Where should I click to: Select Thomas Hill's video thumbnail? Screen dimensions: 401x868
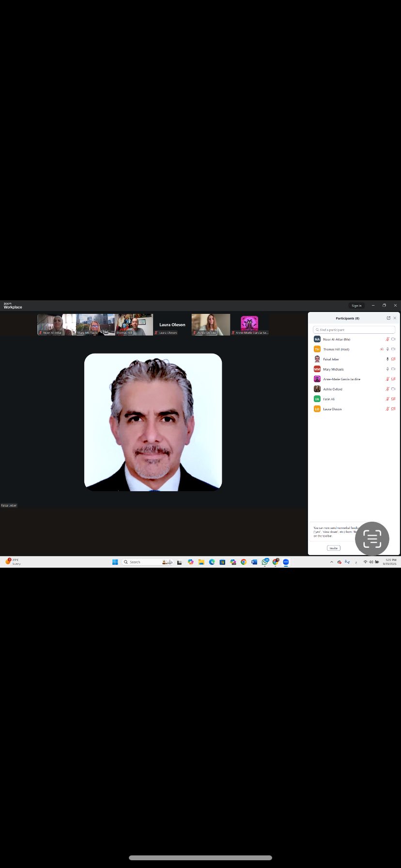pyautogui.click(x=134, y=325)
